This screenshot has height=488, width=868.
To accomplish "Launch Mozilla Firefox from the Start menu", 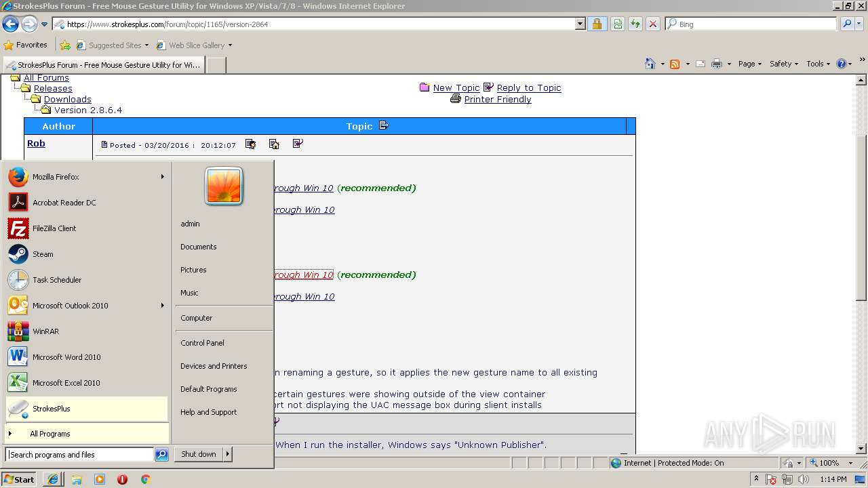I will (x=87, y=177).
